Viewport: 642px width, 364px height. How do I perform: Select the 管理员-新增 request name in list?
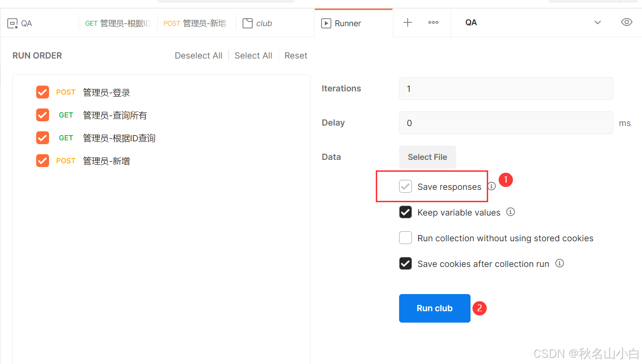coord(107,161)
